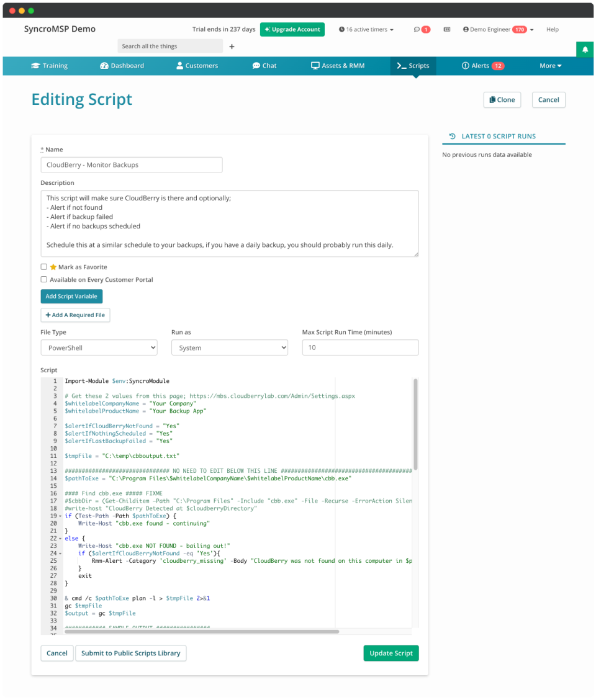Enable the Mark as Favorite checkbox

[44, 267]
